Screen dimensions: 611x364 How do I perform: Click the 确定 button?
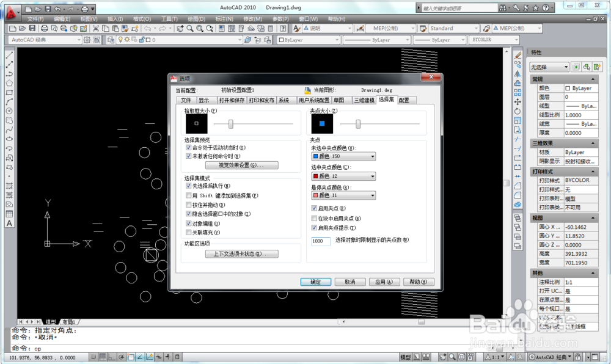coord(316,282)
